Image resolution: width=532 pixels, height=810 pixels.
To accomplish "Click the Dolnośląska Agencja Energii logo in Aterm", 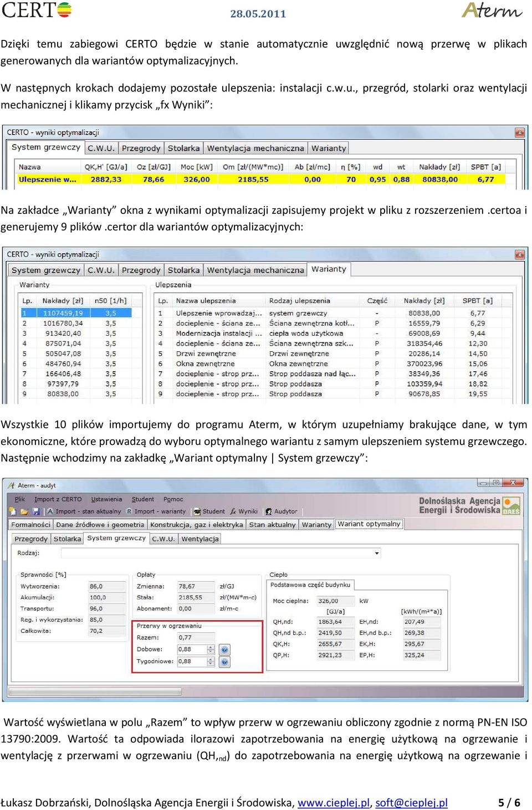I will tap(469, 505).
